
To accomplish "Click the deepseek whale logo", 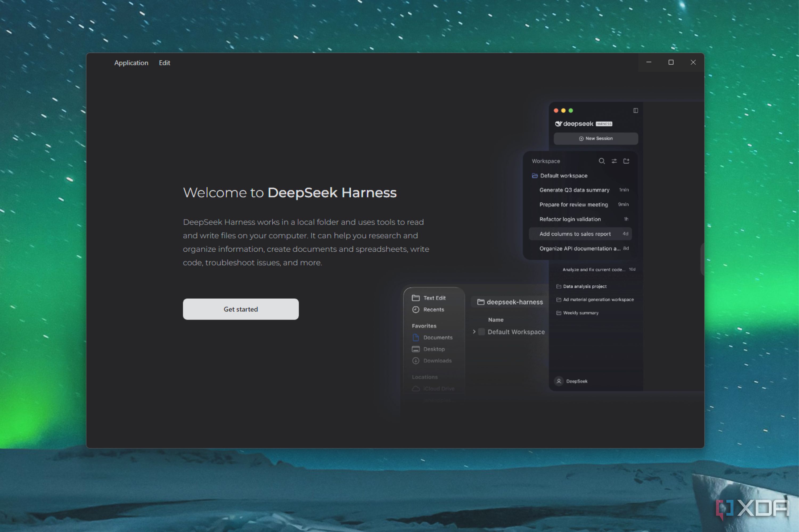I will 558,124.
